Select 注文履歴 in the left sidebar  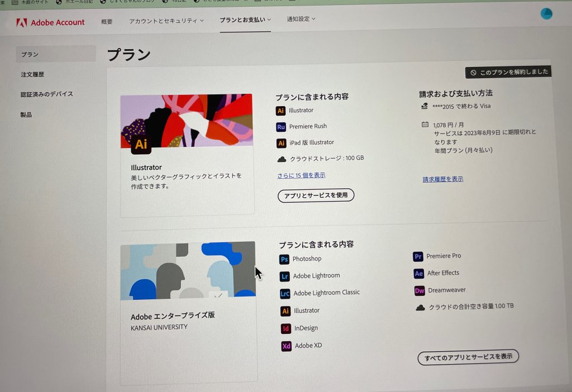(32, 74)
